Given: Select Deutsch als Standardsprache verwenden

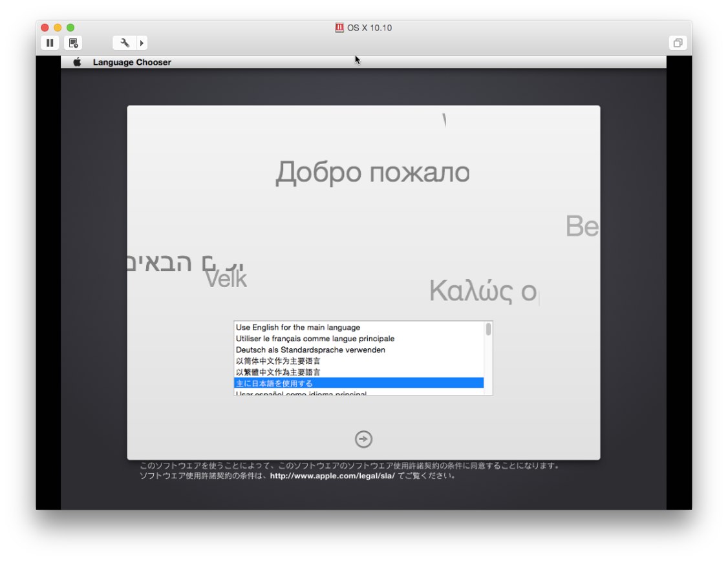Looking at the screenshot, I should (x=358, y=350).
